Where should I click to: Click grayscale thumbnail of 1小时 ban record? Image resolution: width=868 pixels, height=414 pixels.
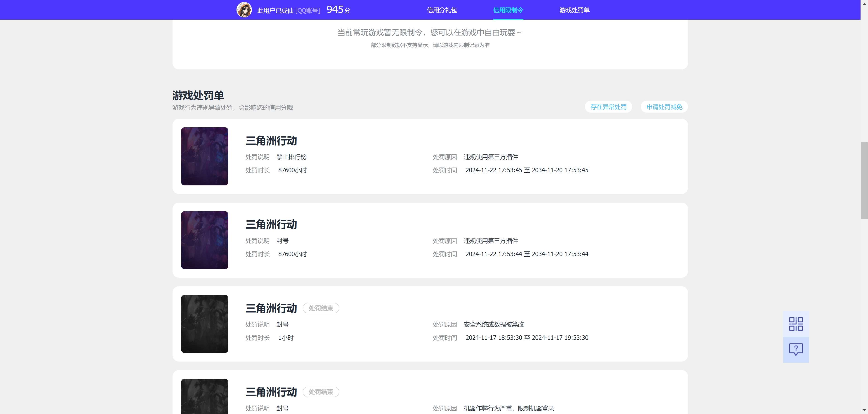(x=205, y=324)
